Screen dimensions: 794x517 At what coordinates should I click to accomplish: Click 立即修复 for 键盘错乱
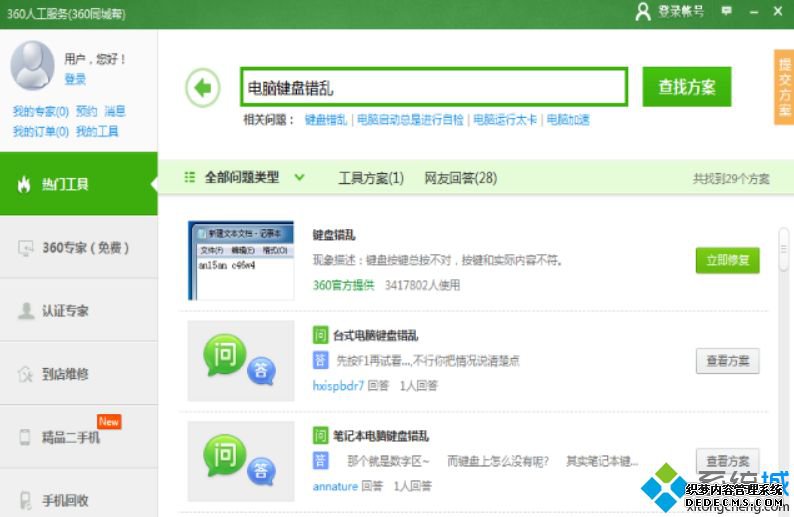pyautogui.click(x=728, y=260)
